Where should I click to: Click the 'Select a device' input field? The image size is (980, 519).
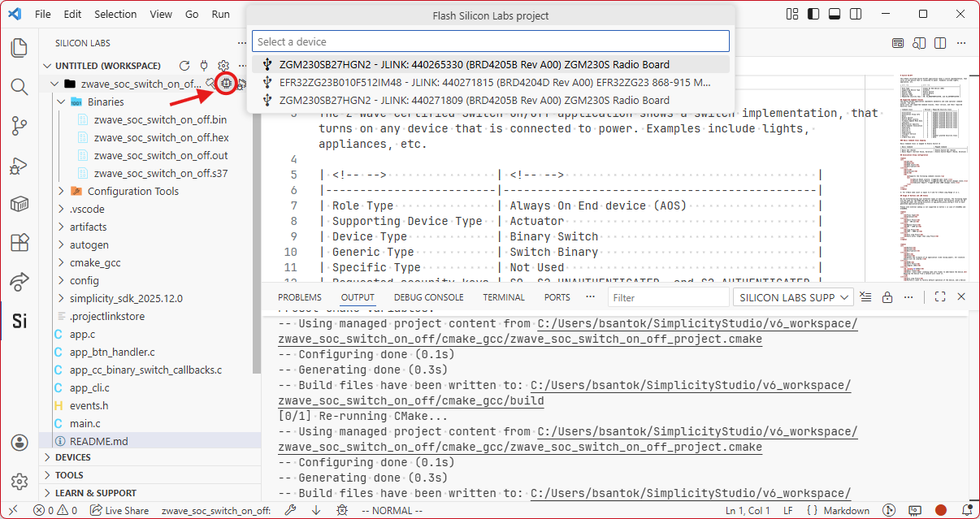pyautogui.click(x=491, y=41)
